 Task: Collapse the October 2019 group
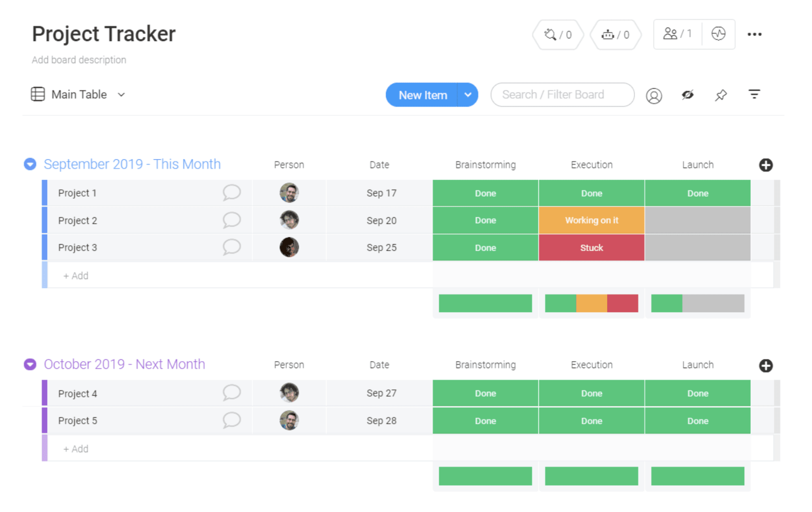pyautogui.click(x=30, y=364)
